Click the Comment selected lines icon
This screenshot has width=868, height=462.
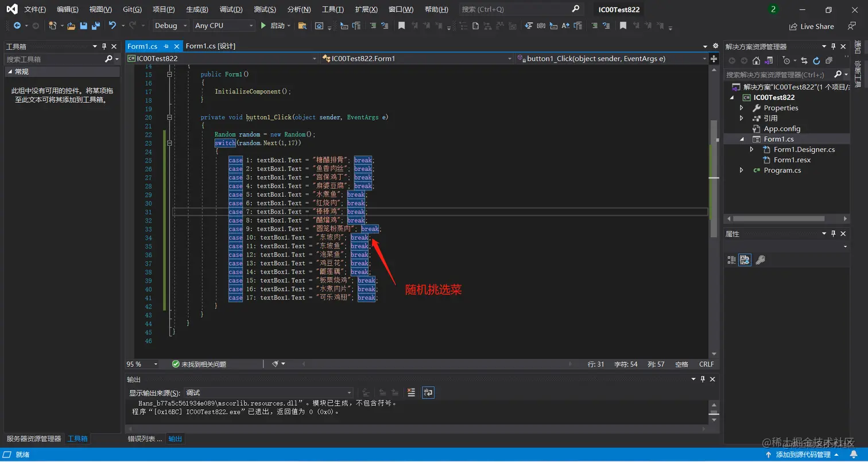(x=373, y=26)
